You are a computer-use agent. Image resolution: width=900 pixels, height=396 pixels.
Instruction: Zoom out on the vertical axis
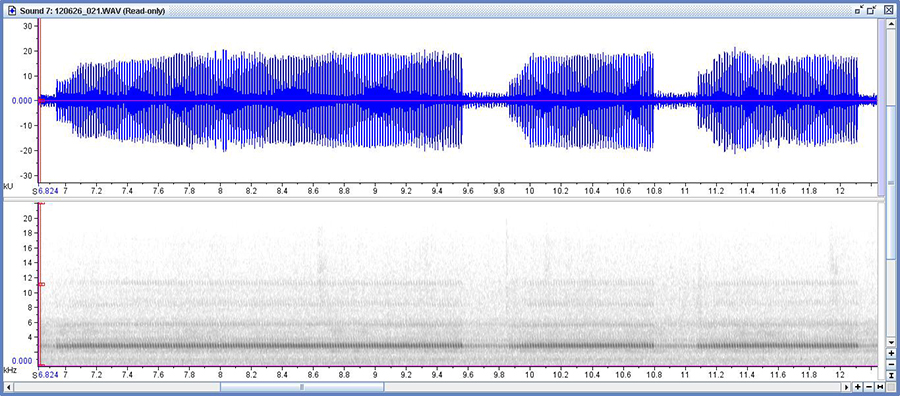(891, 364)
